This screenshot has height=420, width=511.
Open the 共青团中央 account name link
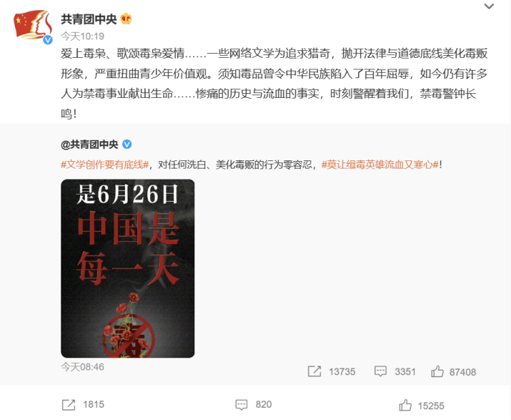pyautogui.click(x=88, y=19)
